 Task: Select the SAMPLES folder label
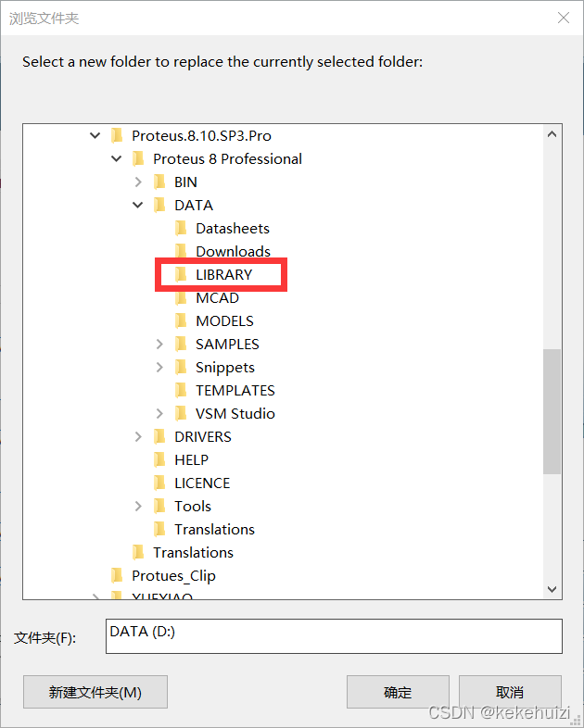[227, 344]
